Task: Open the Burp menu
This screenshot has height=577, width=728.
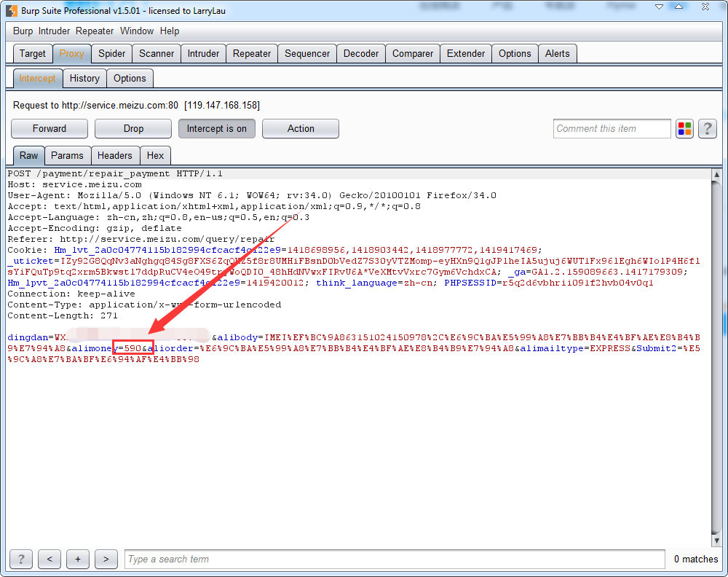Action: click(23, 31)
